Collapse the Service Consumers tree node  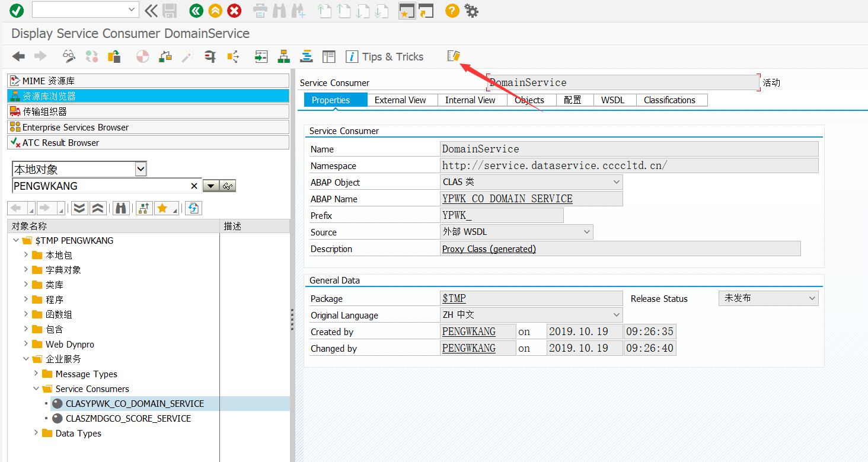pos(37,388)
